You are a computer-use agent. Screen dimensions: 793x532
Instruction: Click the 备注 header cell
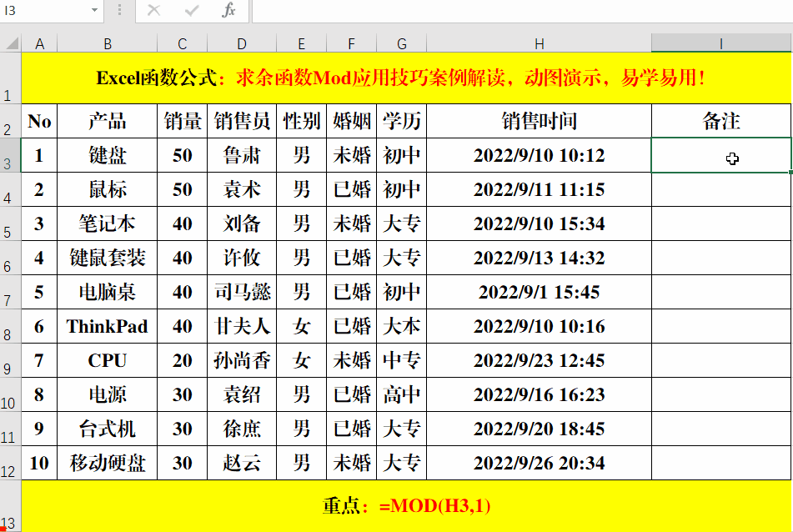click(721, 121)
